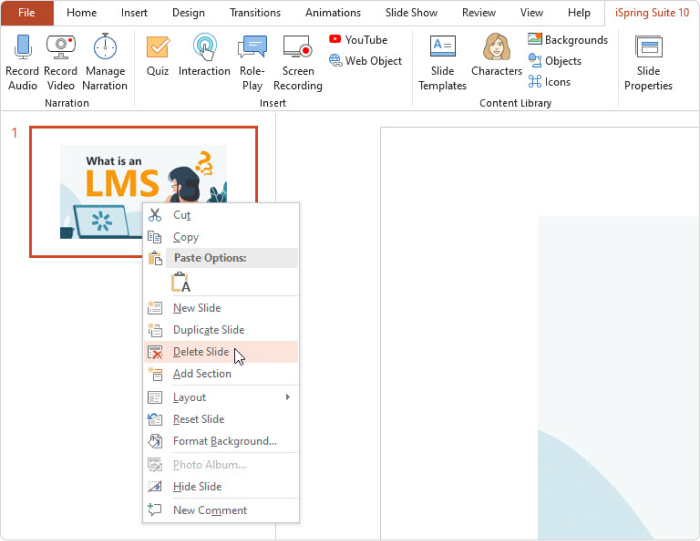
Task: Open Backgrounds in Content Library
Action: point(568,40)
